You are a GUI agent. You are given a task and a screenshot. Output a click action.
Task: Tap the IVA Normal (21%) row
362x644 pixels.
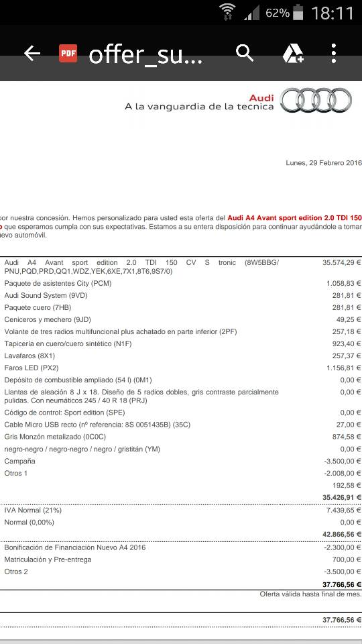pyautogui.click(x=181, y=510)
